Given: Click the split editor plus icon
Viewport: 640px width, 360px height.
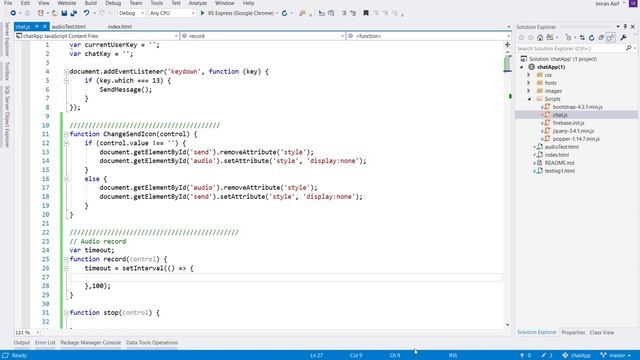Looking at the screenshot, I should point(507,44).
